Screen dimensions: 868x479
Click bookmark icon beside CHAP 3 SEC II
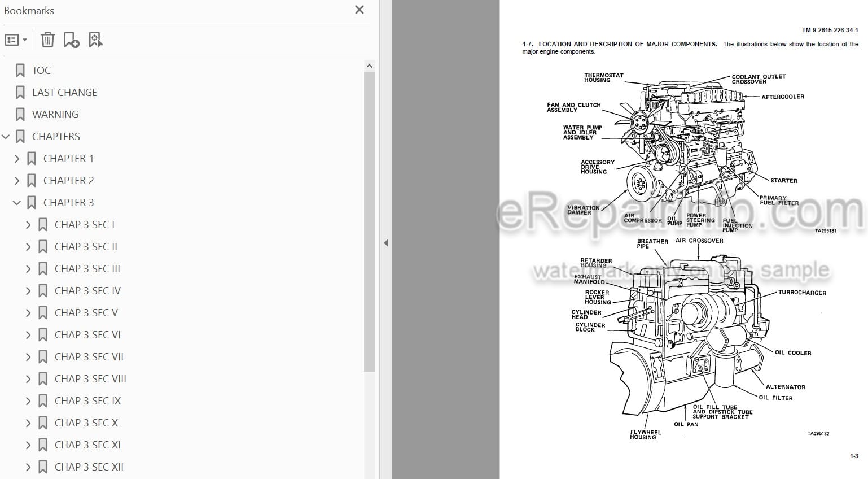tap(43, 247)
